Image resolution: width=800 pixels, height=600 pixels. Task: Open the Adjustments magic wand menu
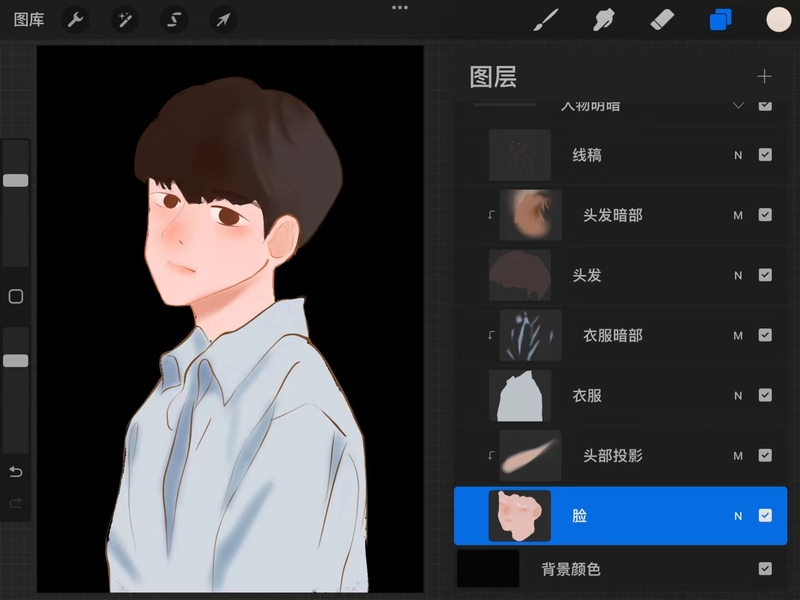click(125, 20)
